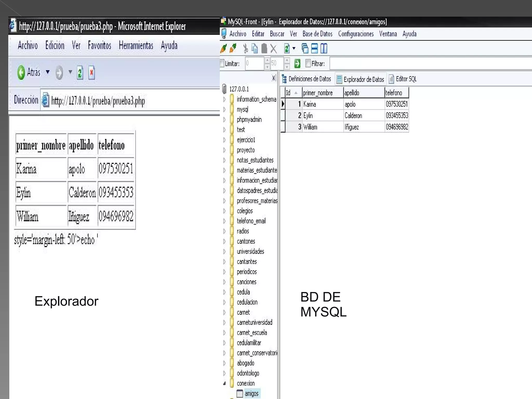Expand the universidades database node

coord(224,251)
